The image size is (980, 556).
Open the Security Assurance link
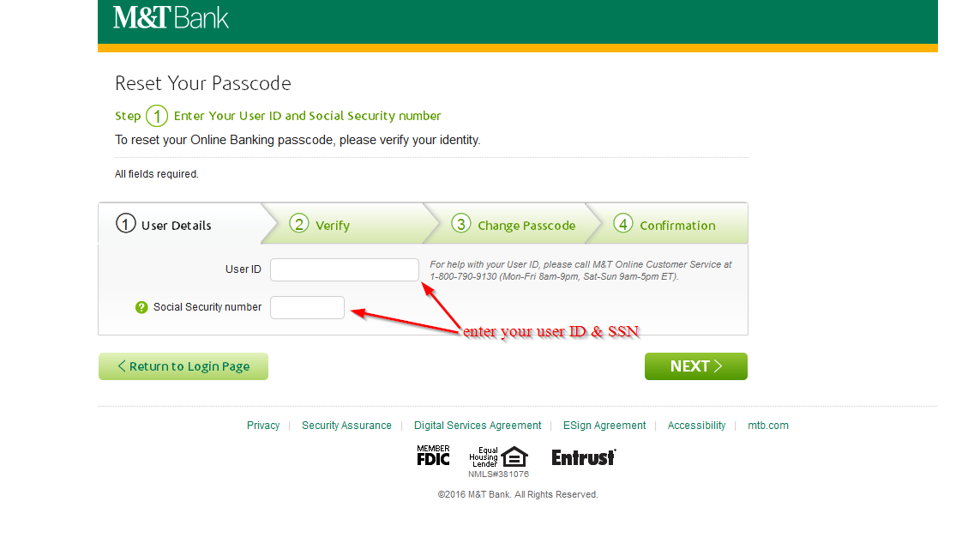[347, 426]
